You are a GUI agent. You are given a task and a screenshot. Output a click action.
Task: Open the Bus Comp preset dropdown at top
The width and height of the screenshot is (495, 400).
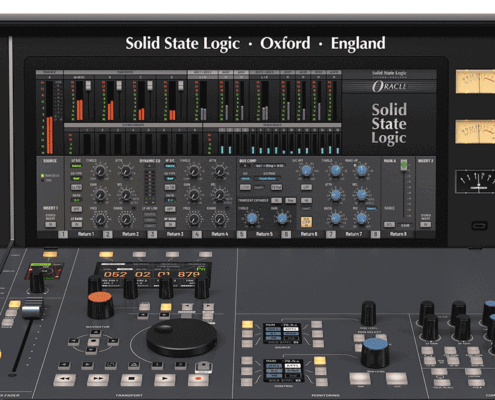click(x=269, y=166)
